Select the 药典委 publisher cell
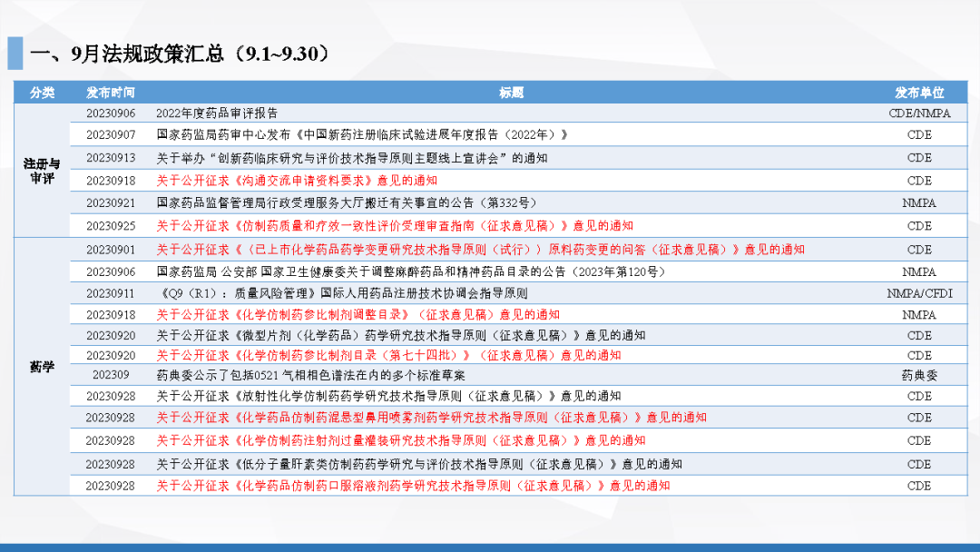 point(919,375)
